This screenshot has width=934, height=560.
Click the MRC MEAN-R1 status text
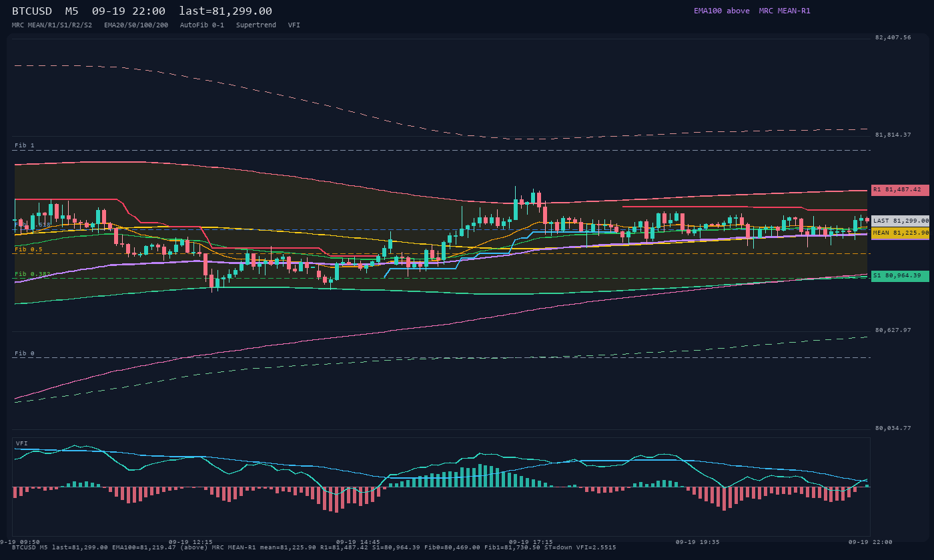pyautogui.click(x=785, y=11)
